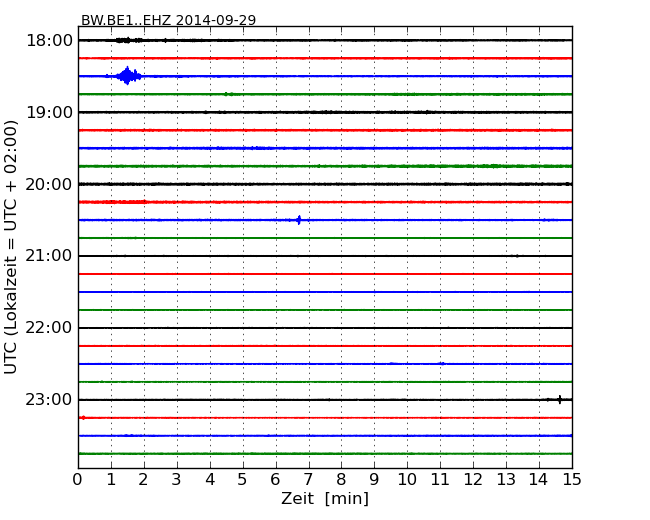Screen dimensions: 650x520
Task: Click the x-axis tick label 2
Action: coord(144,480)
